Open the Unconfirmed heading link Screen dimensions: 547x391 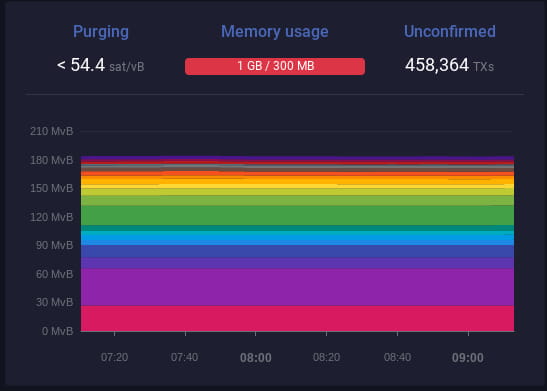(x=450, y=32)
